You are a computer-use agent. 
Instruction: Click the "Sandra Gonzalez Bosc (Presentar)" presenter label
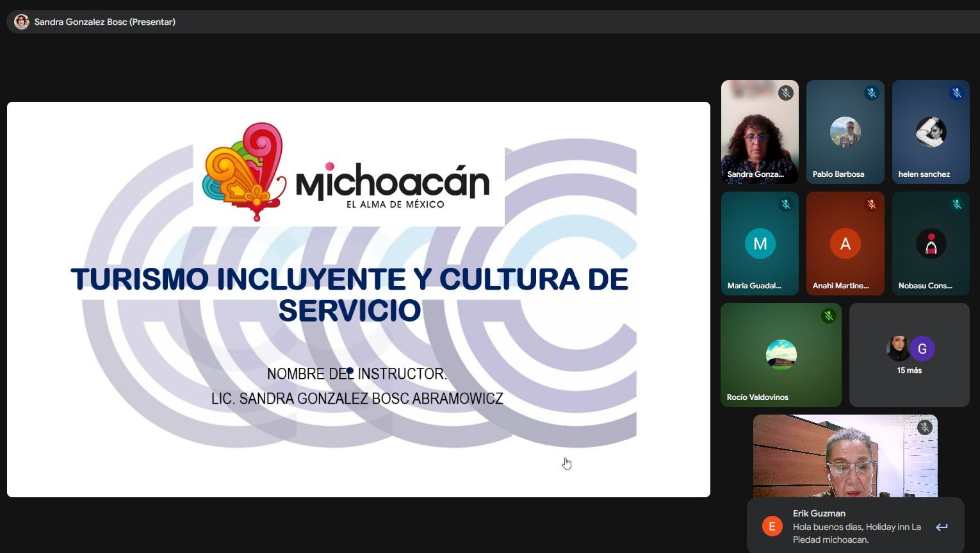click(x=105, y=22)
